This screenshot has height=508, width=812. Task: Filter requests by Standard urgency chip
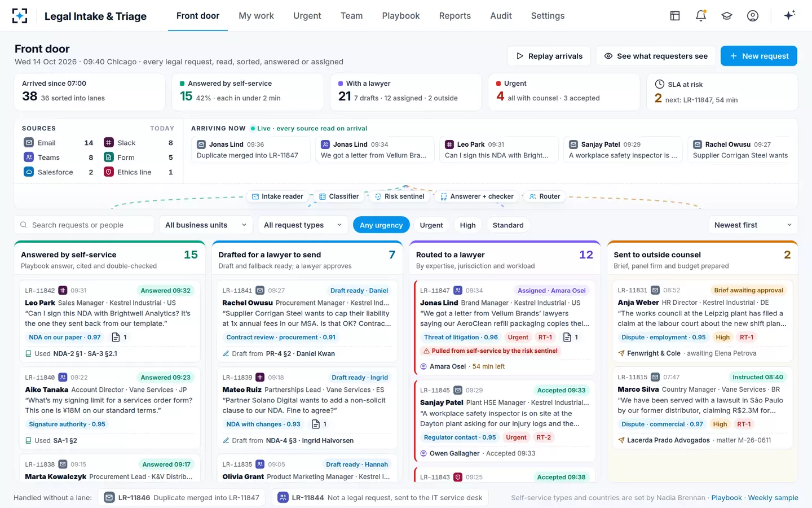[508, 225]
